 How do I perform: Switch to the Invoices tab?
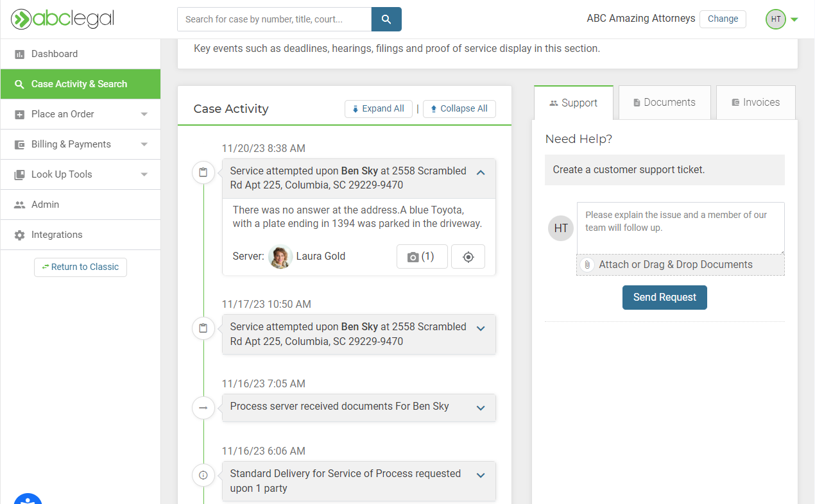pos(755,103)
